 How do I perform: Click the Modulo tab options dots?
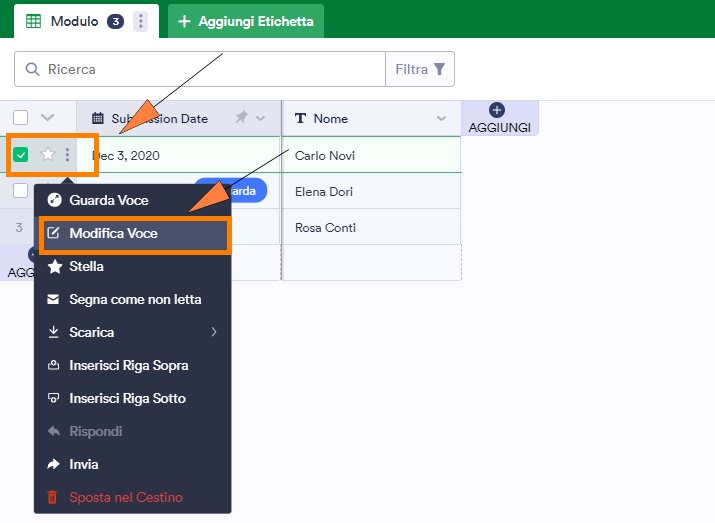coord(140,21)
